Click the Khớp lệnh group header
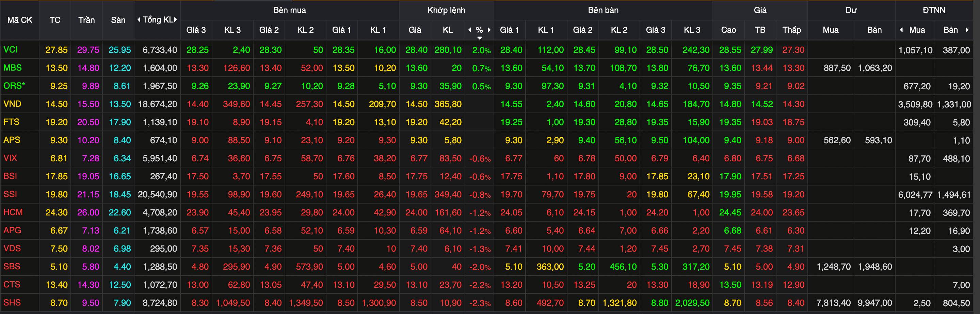The height and width of the screenshot is (314, 980). point(446,10)
